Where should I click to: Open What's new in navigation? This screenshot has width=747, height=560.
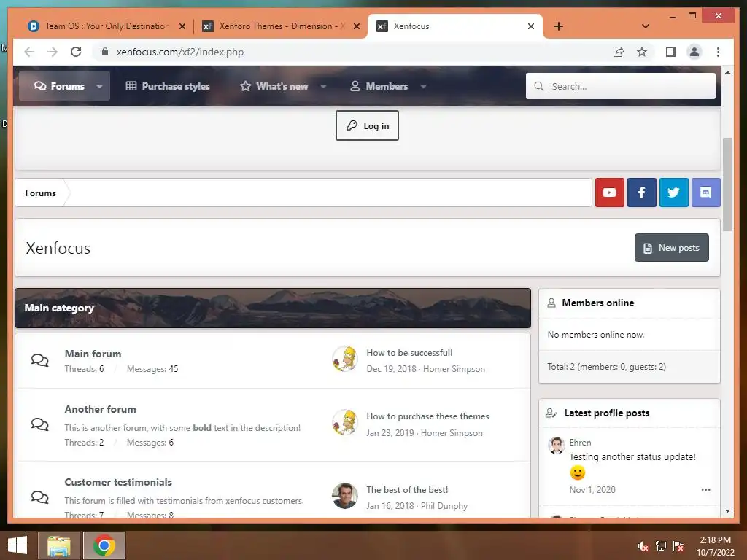(x=274, y=86)
